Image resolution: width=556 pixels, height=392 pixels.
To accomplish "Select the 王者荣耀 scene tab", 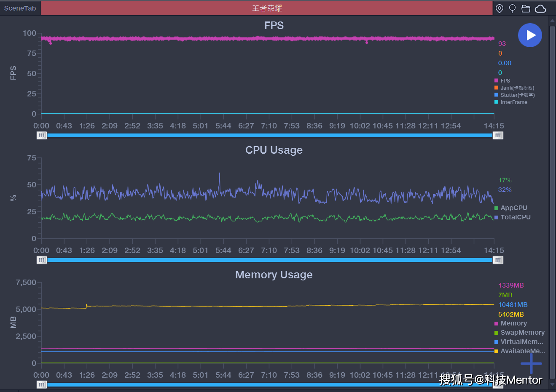I will pos(267,8).
